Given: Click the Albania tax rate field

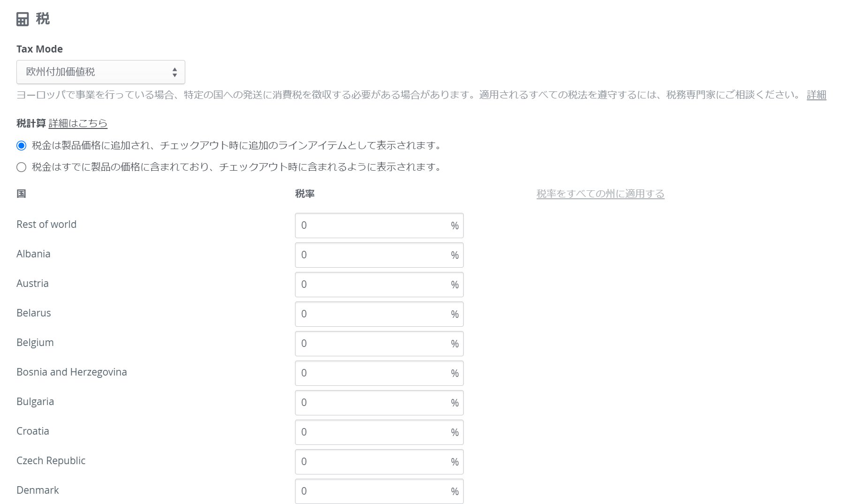Looking at the screenshot, I should pyautogui.click(x=379, y=255).
